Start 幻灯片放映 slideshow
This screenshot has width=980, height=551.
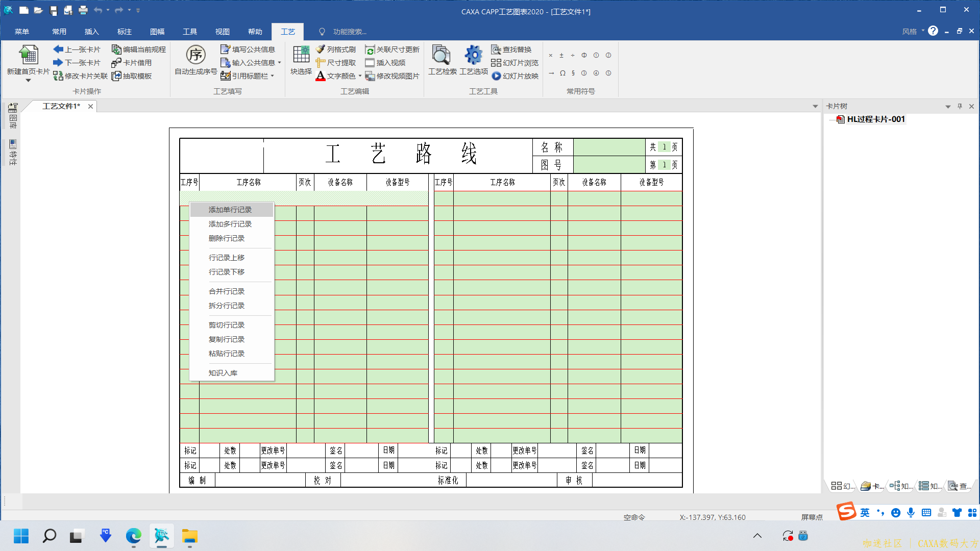point(515,76)
